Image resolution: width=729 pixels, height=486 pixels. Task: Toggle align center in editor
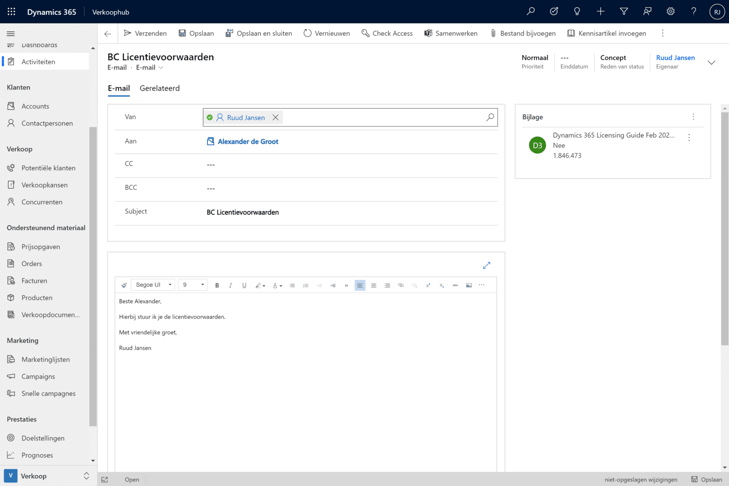[x=373, y=285]
